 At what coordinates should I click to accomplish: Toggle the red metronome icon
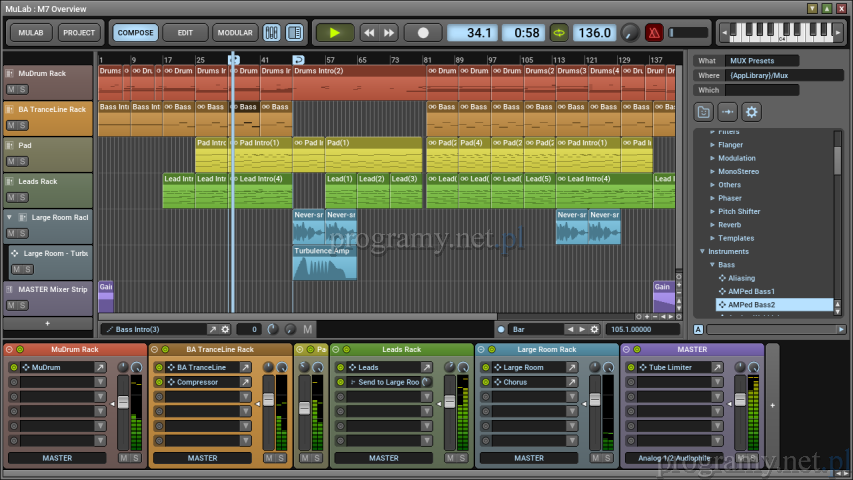coord(654,33)
